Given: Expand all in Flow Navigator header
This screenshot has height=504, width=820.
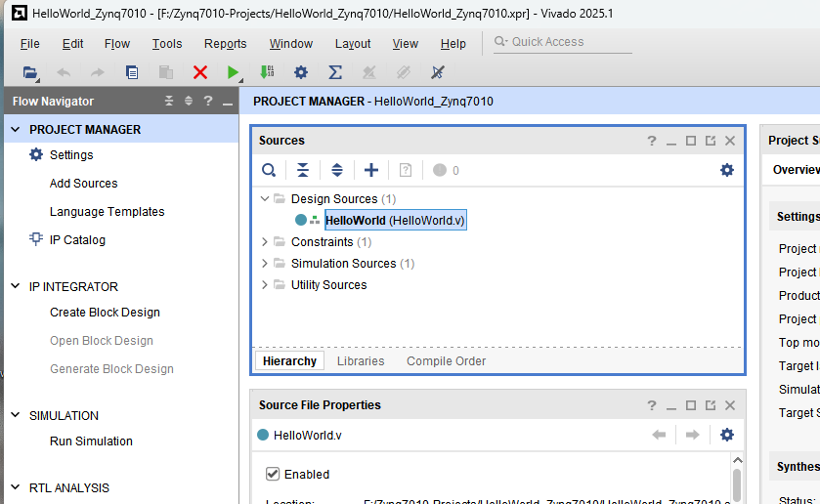Looking at the screenshot, I should coord(189,101).
